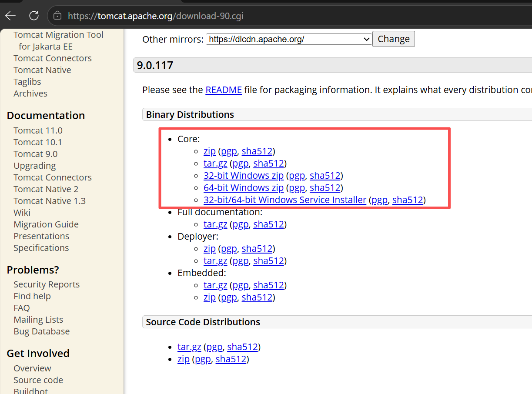Open pgp signature for Core zip
This screenshot has width=532, height=394.
[x=229, y=151]
